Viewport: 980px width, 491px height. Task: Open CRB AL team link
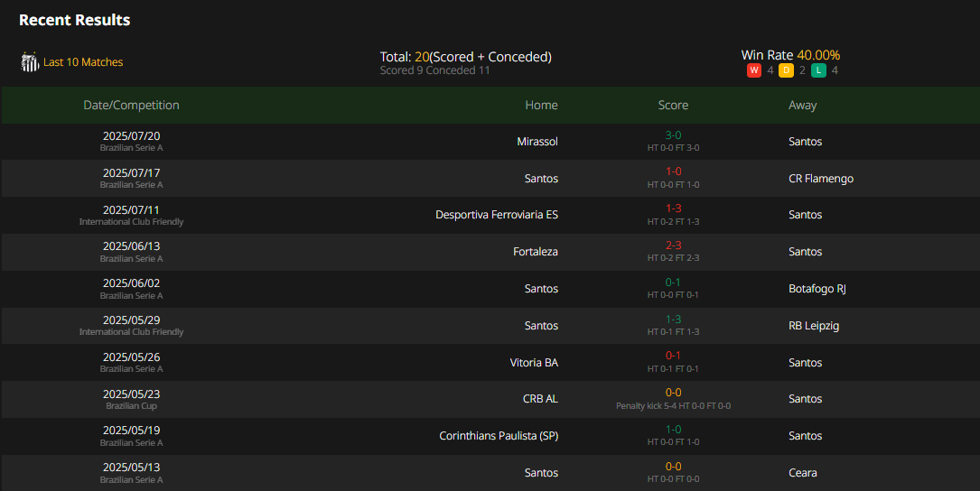tap(541, 399)
